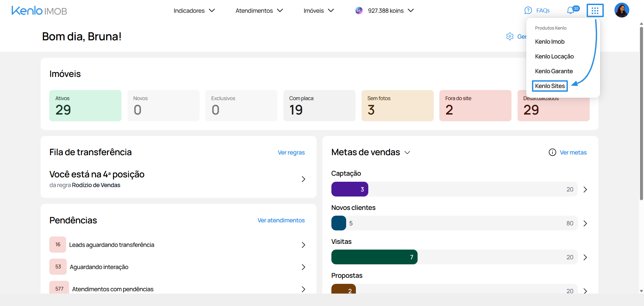
Task: Click the scrollbar up arrow
Action: click(641, 24)
